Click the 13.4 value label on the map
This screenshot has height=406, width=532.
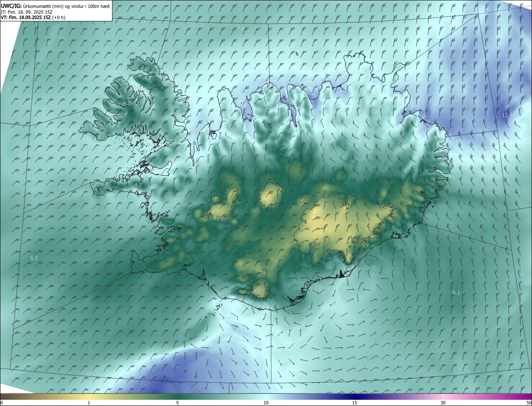pyautogui.click(x=507, y=115)
